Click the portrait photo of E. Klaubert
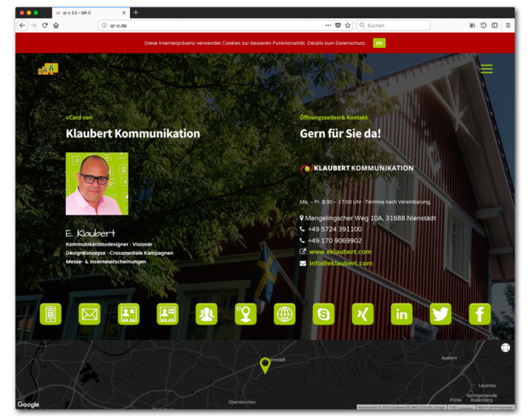Viewport: 532px width, 420px height. 97,183
